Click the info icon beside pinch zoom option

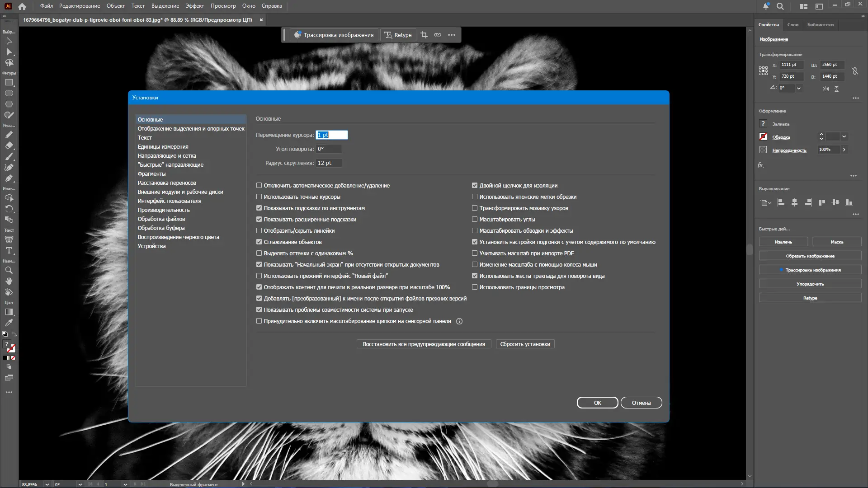point(459,321)
